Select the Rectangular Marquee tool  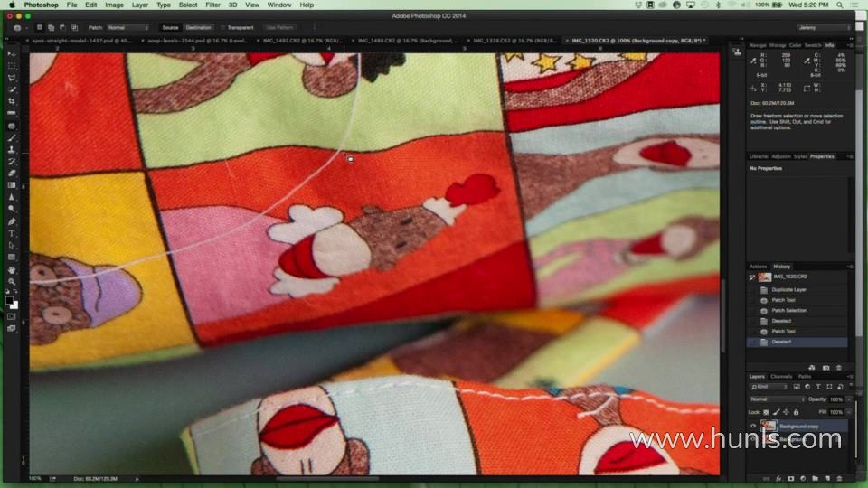click(12, 66)
